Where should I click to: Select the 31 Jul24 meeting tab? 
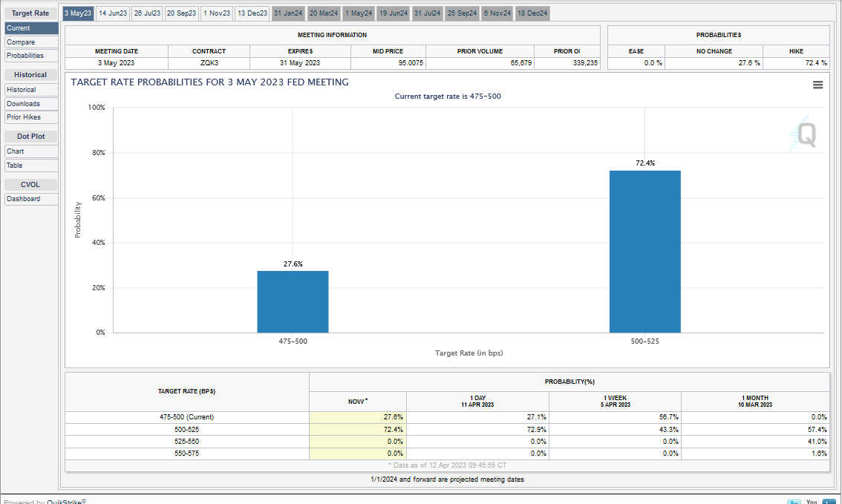click(x=428, y=13)
